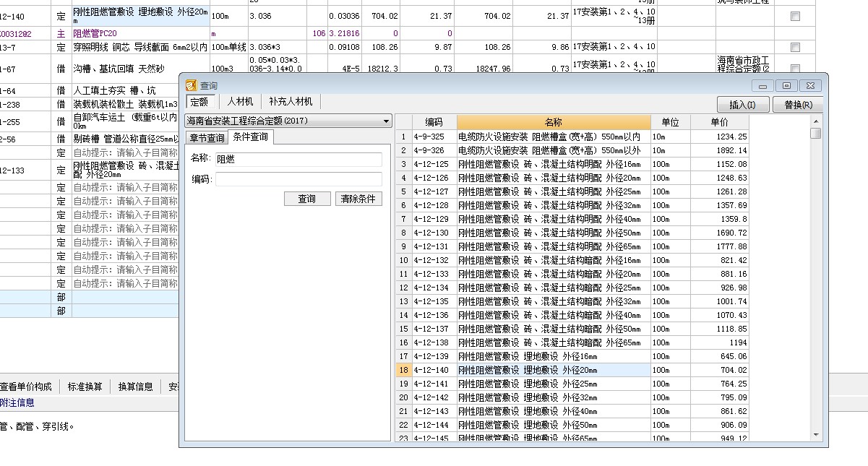Focus the empty 编码 input field
The image size is (868, 466).
point(298,179)
